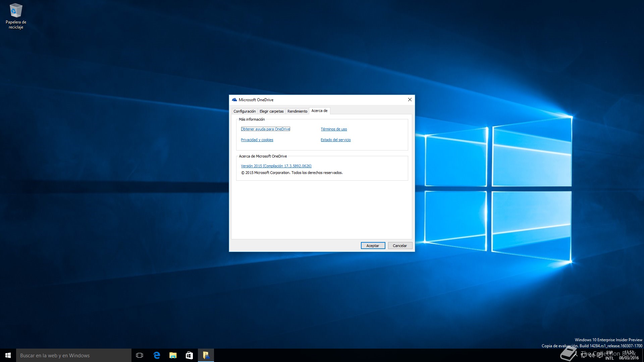Open Task View in the taskbar
The height and width of the screenshot is (362, 644).
click(140, 355)
